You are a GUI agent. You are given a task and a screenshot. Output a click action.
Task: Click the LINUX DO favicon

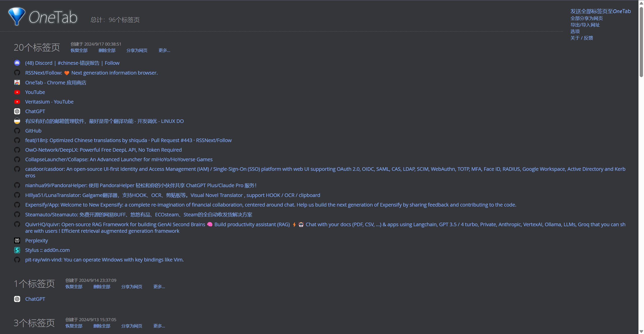point(17,121)
